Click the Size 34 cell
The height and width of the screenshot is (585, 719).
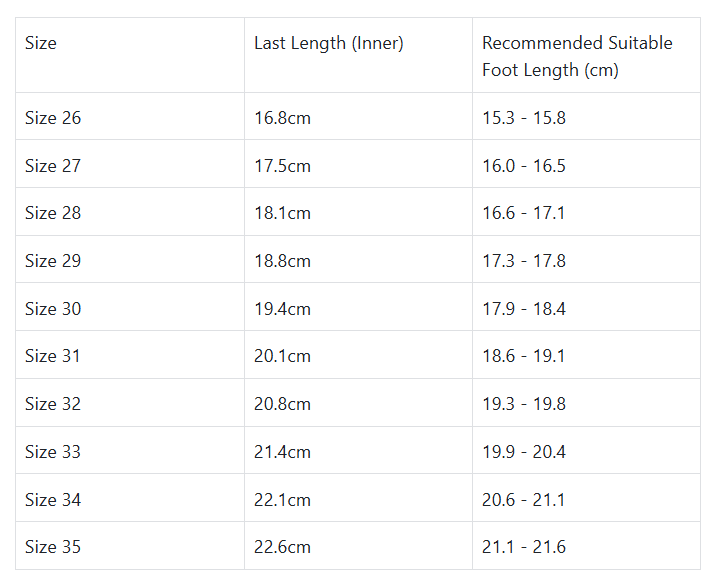(x=53, y=500)
